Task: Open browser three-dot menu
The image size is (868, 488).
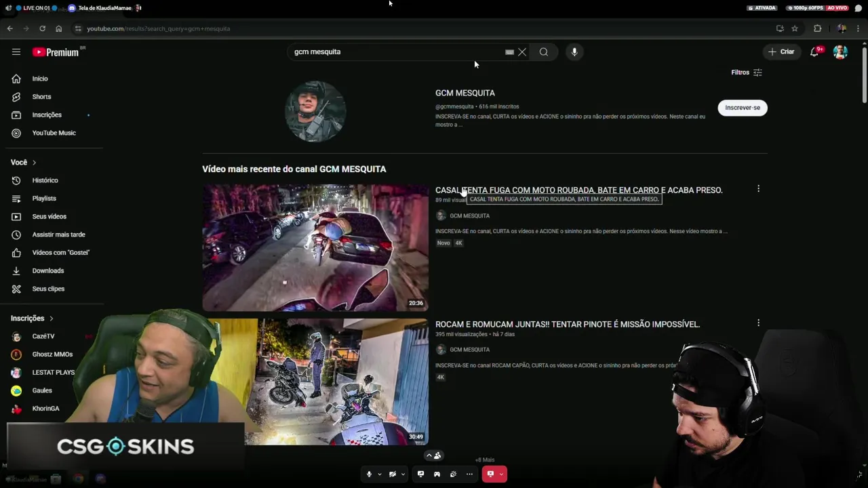Action: (858, 28)
